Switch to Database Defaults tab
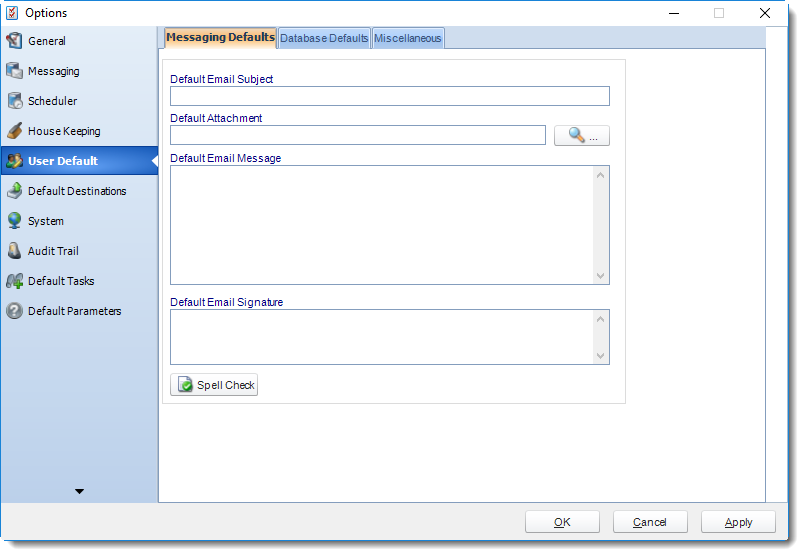The width and height of the screenshot is (804, 556). (324, 38)
